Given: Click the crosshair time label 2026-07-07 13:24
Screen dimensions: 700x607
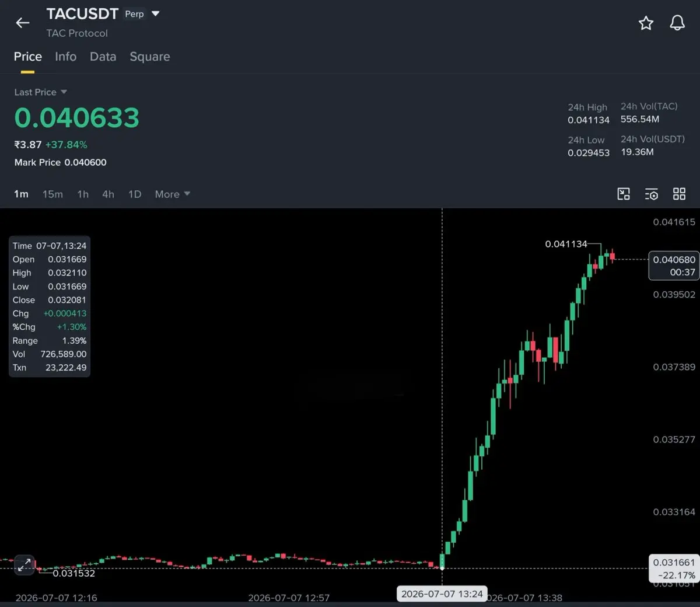Looking at the screenshot, I should 442,594.
